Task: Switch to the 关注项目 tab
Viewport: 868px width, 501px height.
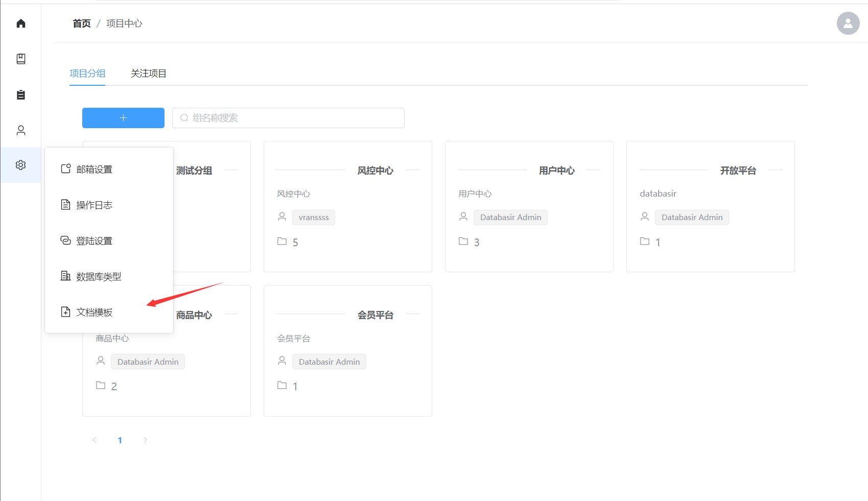Action: pyautogui.click(x=148, y=74)
